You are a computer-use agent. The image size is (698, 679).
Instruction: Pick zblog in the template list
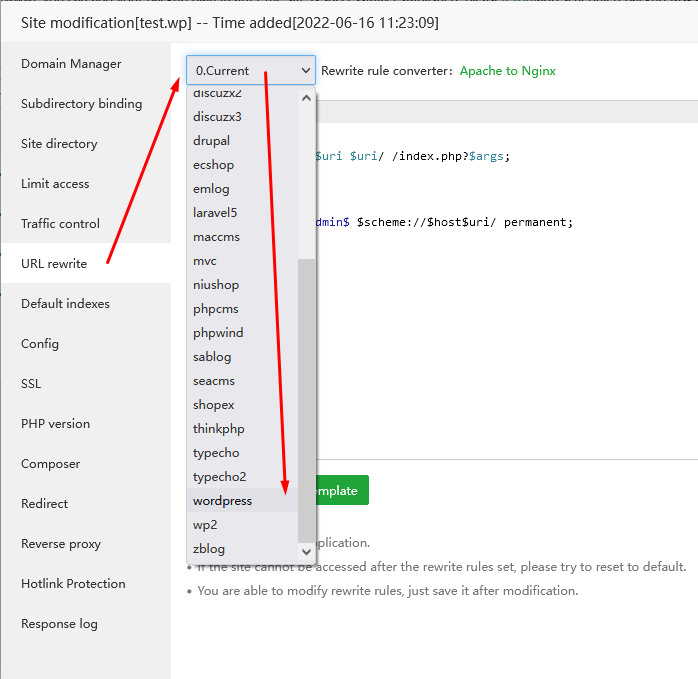pos(209,549)
